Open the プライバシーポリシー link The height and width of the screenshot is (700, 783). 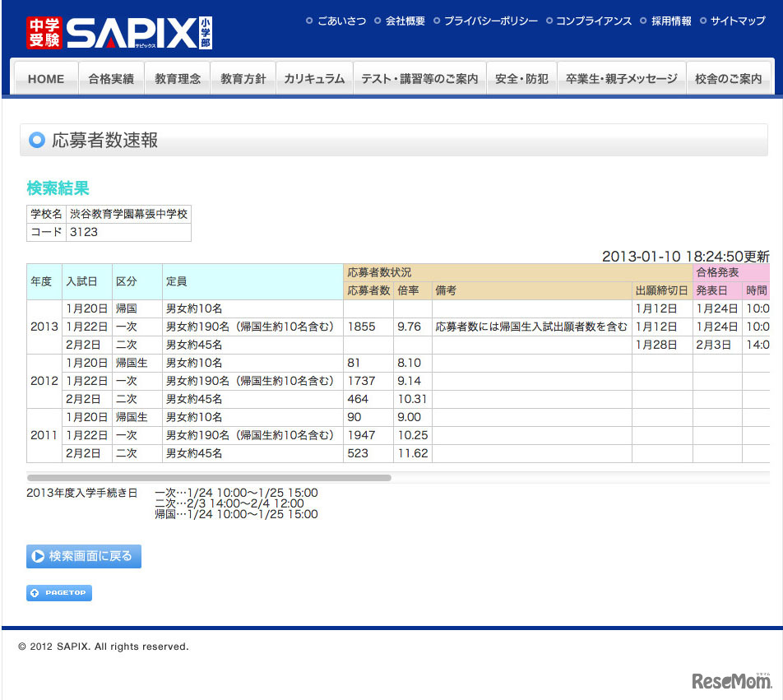click(490, 21)
